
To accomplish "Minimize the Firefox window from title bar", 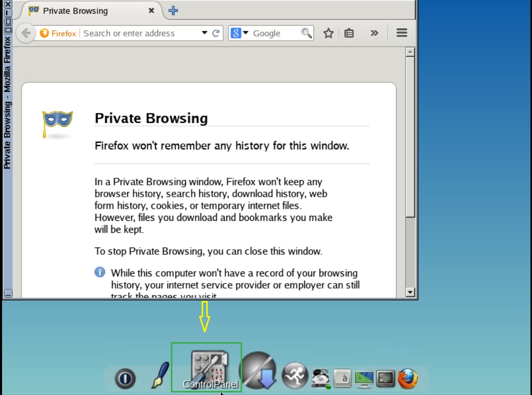I will (8, 13).
